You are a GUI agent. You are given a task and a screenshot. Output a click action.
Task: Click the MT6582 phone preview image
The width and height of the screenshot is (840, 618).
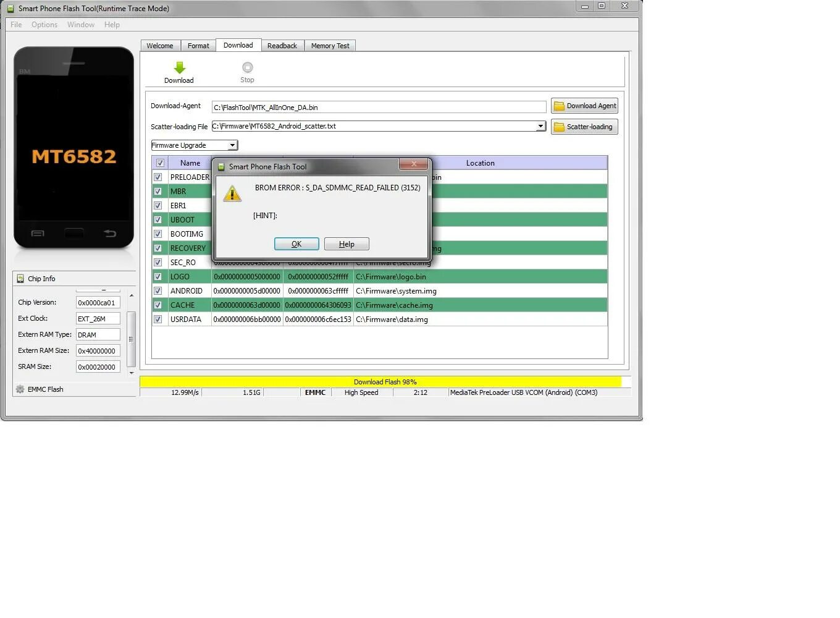click(x=74, y=147)
